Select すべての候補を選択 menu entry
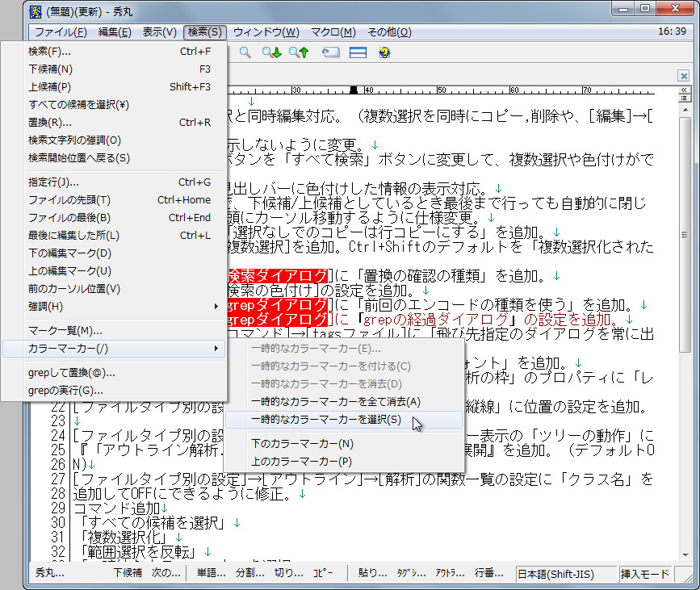This screenshot has height=590, width=700. tap(114, 104)
